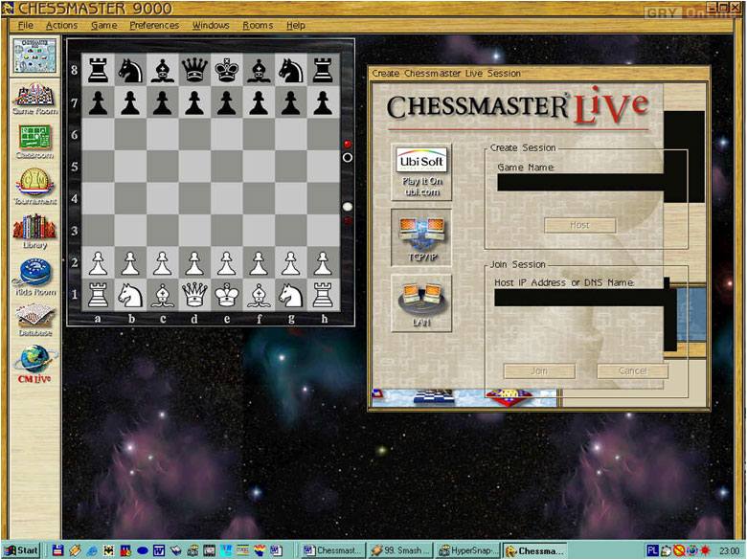Click the empty e4 square
Screen dimensions: 747x560
click(227, 198)
